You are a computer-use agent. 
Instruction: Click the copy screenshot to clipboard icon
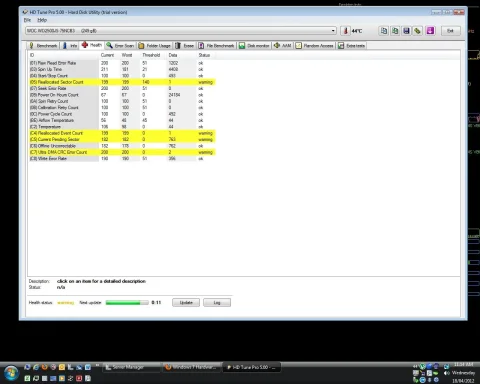[395, 31]
